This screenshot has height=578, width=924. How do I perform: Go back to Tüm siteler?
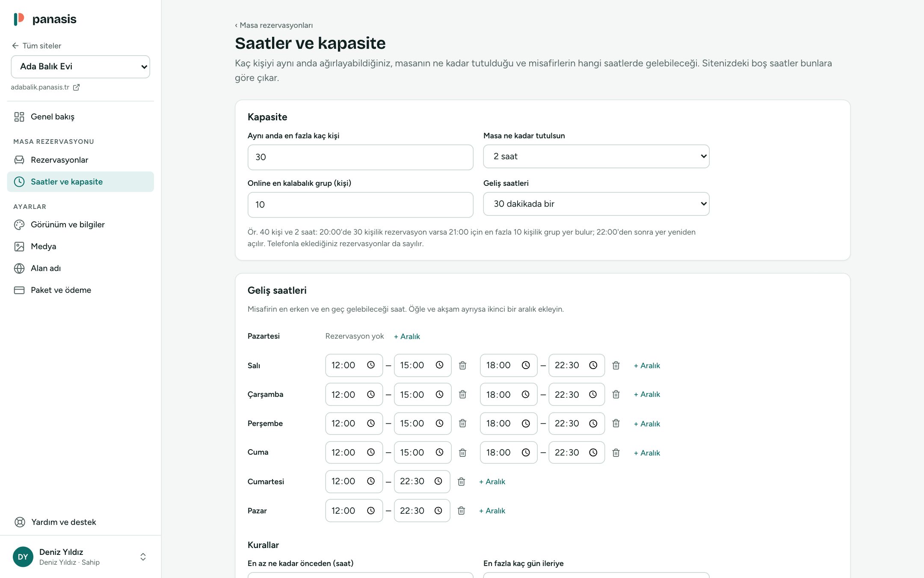point(37,46)
